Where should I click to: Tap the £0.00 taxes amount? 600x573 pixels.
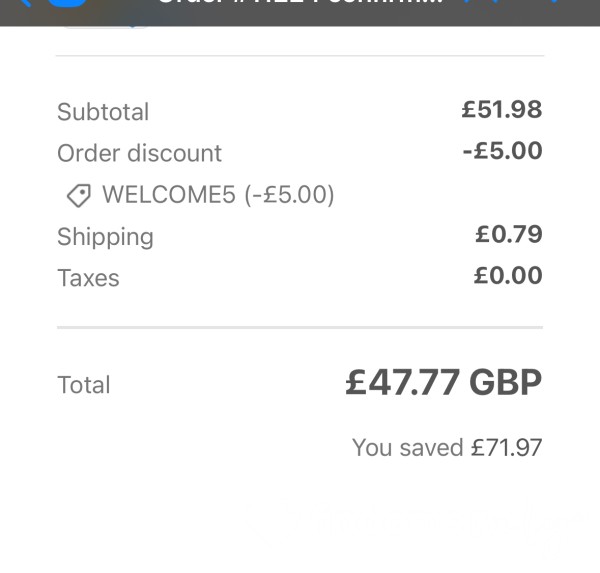pyautogui.click(x=508, y=275)
